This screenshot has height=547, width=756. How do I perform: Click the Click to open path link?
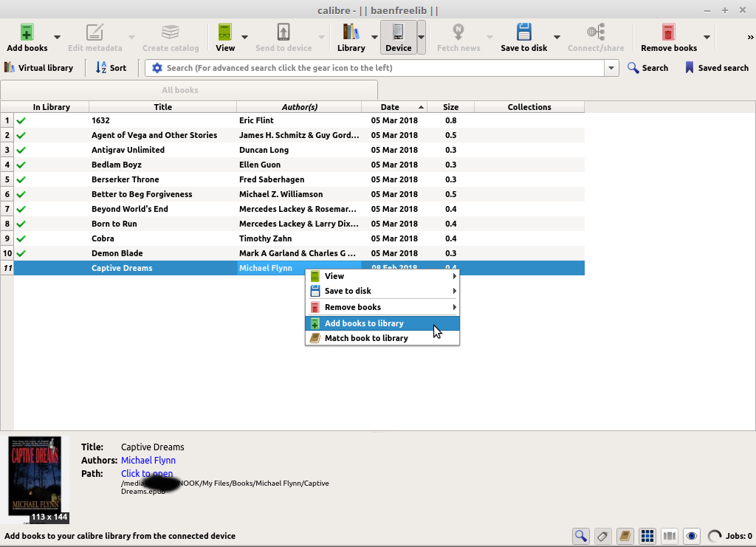[147, 473]
